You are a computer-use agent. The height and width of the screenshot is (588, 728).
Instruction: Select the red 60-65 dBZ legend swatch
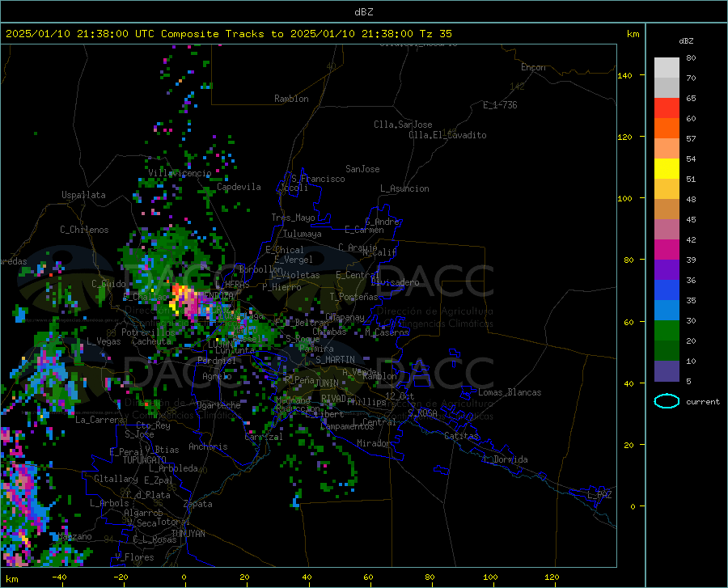coord(667,108)
